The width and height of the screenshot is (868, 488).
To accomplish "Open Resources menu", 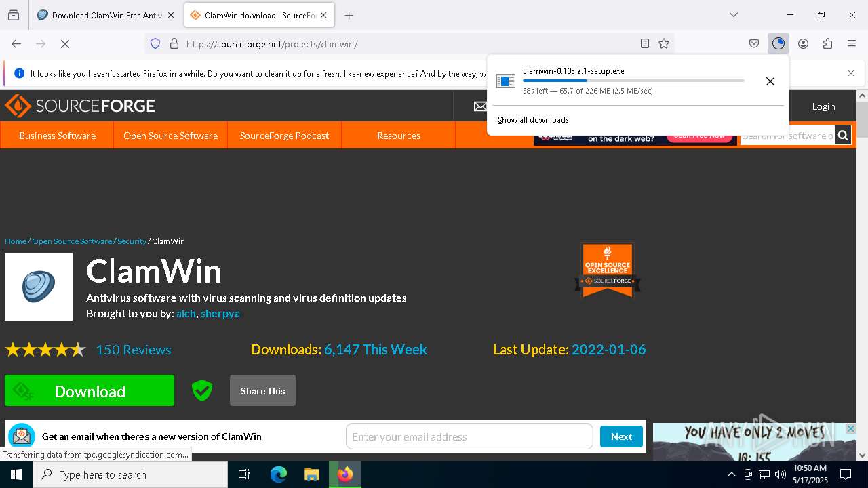I will tap(398, 136).
